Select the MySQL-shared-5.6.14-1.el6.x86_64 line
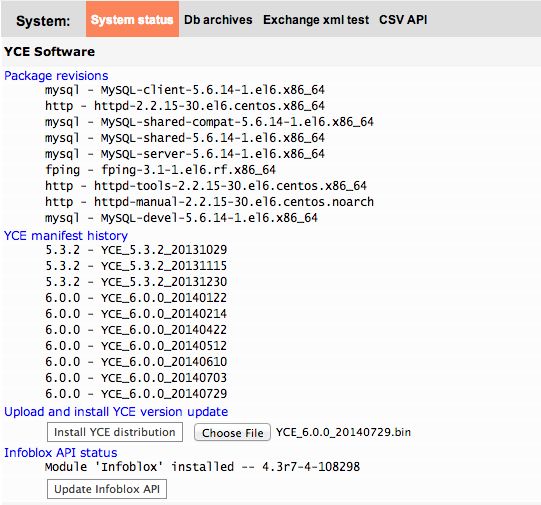The height and width of the screenshot is (505, 541). [x=185, y=138]
